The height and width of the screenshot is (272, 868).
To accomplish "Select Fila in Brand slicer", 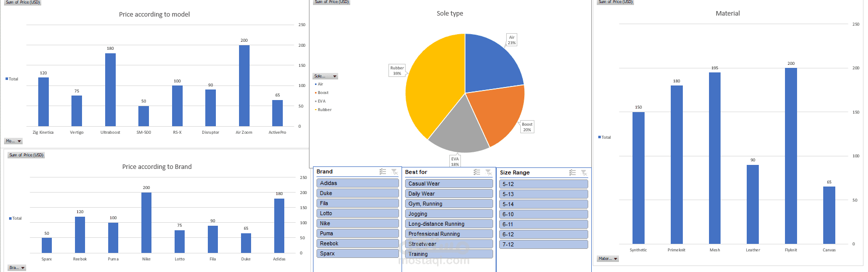I will [358, 203].
